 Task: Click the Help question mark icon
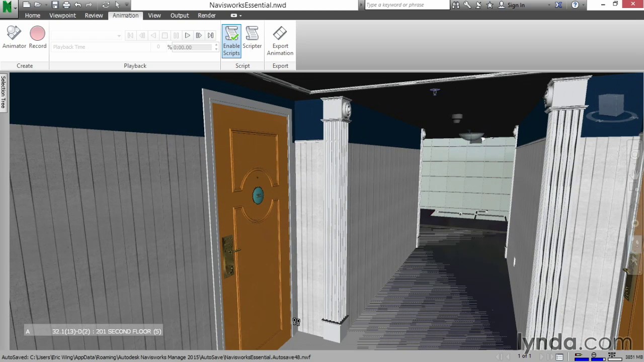(x=575, y=5)
